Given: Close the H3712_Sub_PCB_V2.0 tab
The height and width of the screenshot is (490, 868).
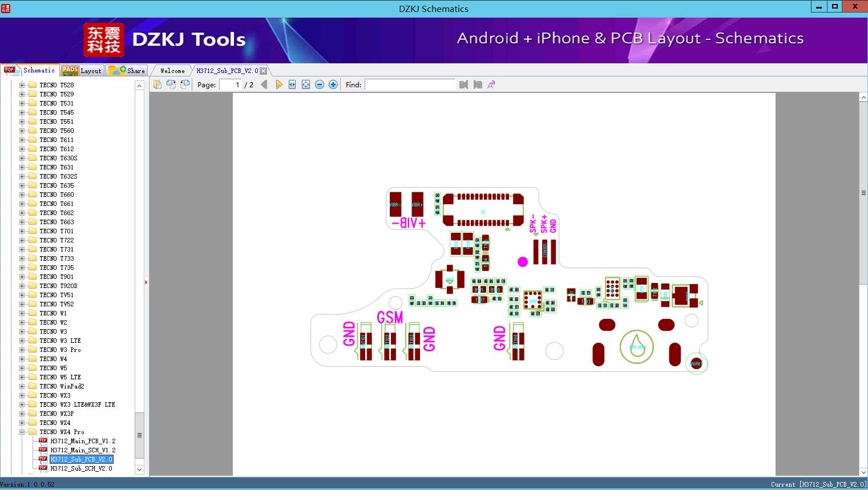Looking at the screenshot, I should [x=264, y=71].
